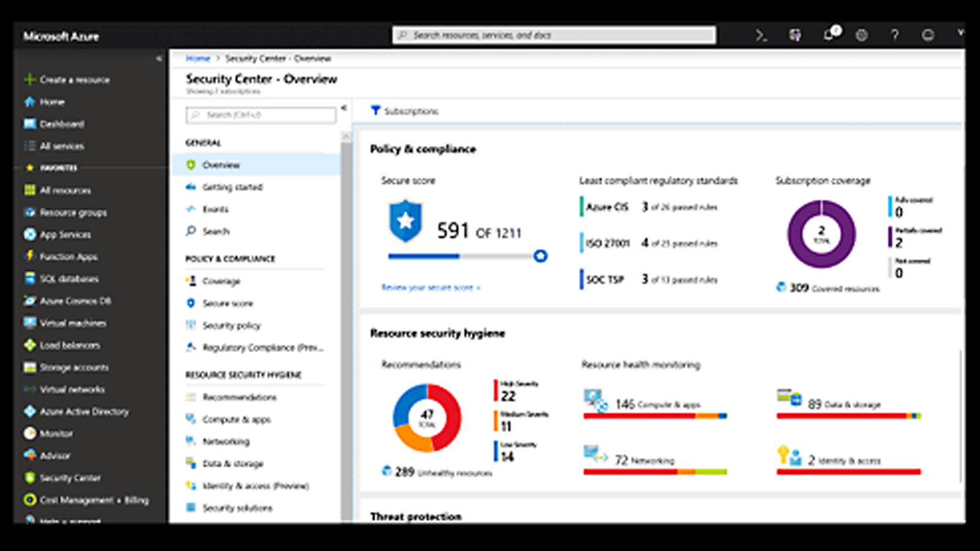Click the search box inside Security Center
Viewport: 980px width, 551px height.
point(260,115)
